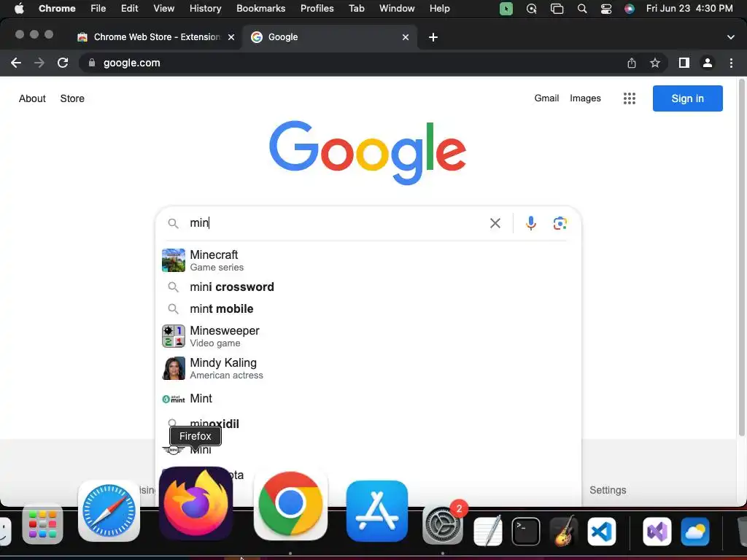Select the Minesweeper suggestion
Image resolution: width=747 pixels, height=560 pixels.
click(368, 336)
